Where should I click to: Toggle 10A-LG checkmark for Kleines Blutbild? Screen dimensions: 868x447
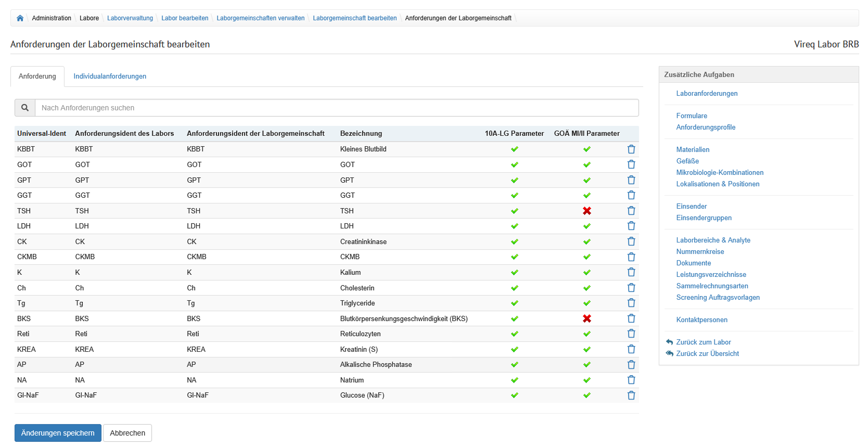(x=514, y=149)
